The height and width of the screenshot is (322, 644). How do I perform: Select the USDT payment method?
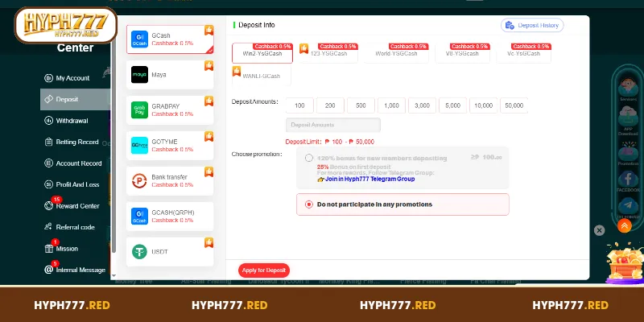pyautogui.click(x=170, y=251)
